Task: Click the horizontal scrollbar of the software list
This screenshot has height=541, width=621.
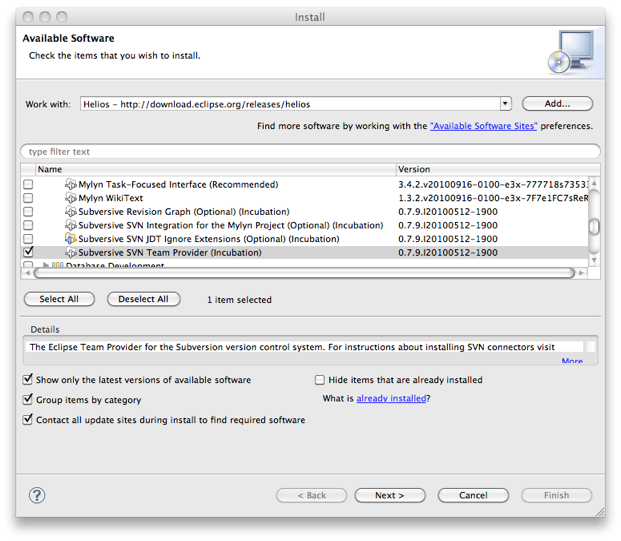Action: [304, 273]
